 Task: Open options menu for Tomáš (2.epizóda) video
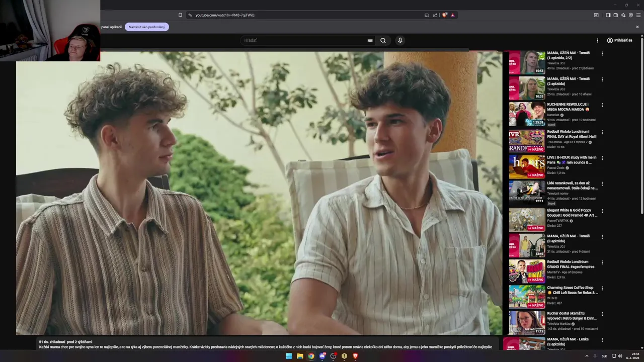tap(602, 79)
